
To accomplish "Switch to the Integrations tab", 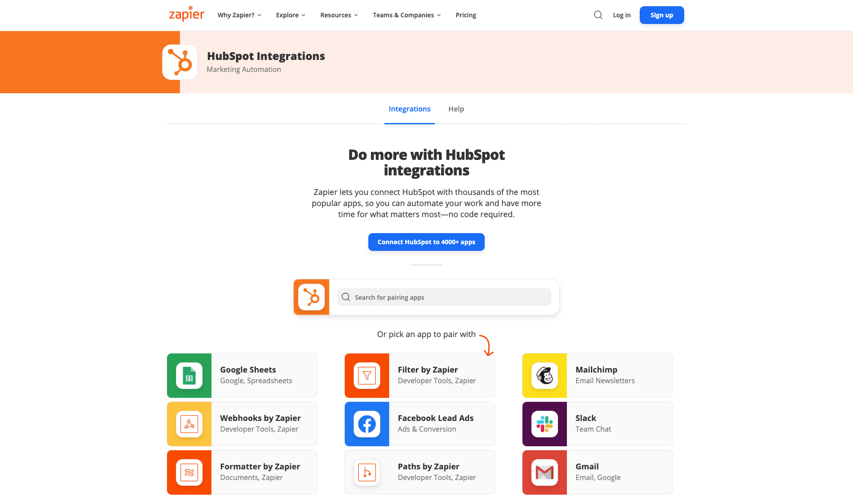I will 410,109.
